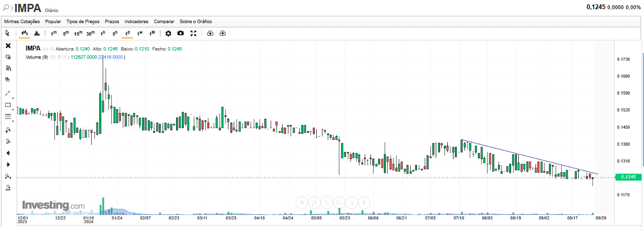This screenshot has width=644, height=227.
Task: Select the trend line drawing tool
Action: click(8, 93)
